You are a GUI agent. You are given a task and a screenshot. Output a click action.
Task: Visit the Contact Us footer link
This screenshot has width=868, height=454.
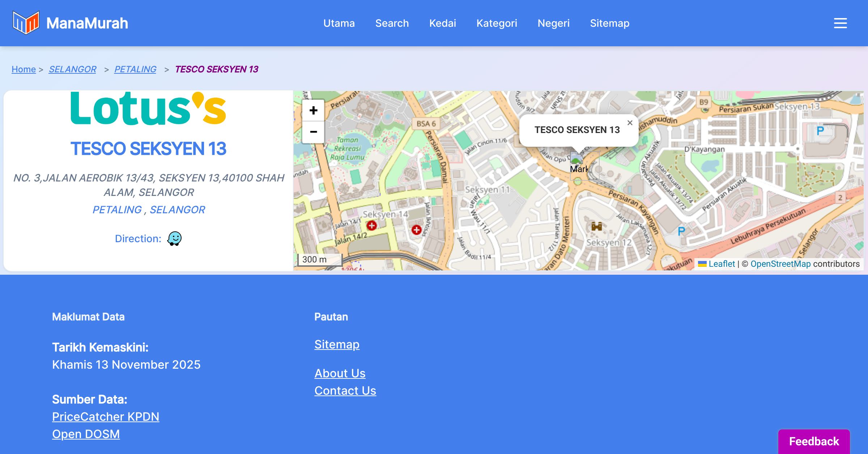click(345, 391)
